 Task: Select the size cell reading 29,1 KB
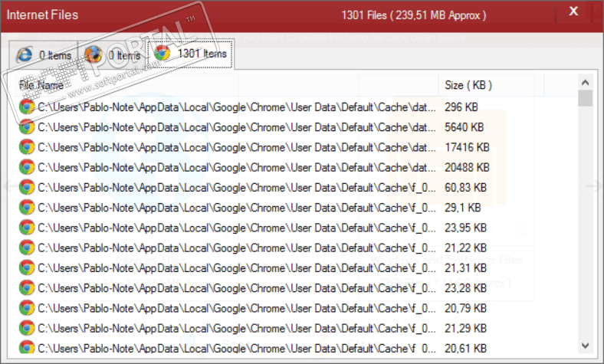[463, 208]
